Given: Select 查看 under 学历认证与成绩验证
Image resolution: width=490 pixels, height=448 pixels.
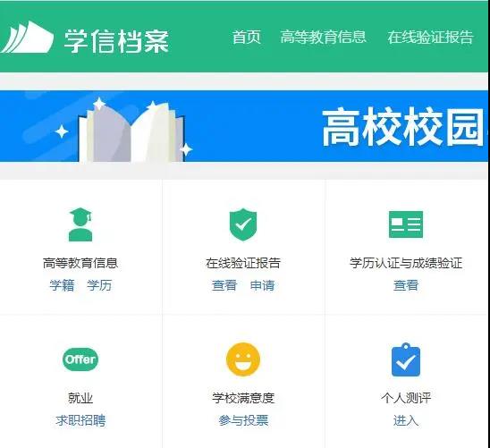Looking at the screenshot, I should (x=406, y=285).
